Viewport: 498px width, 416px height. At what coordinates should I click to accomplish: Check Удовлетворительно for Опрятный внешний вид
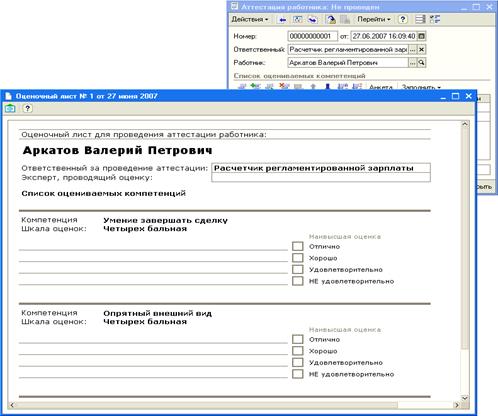(x=298, y=362)
